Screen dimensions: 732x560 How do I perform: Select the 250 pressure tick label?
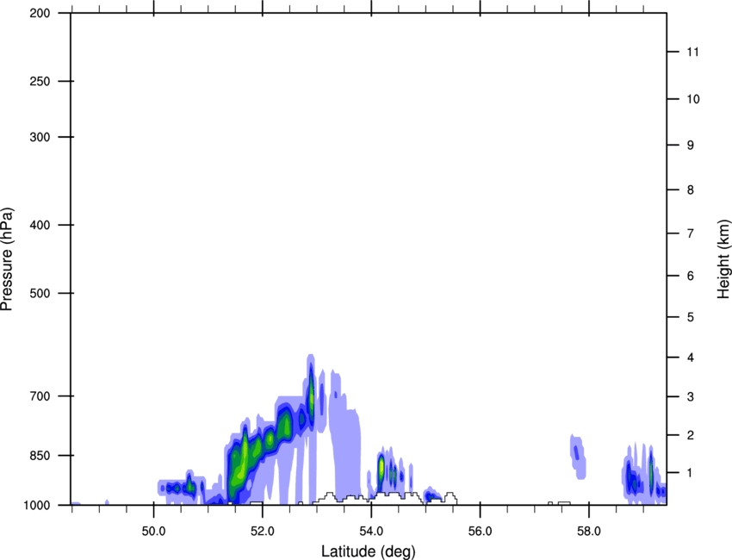(x=40, y=81)
